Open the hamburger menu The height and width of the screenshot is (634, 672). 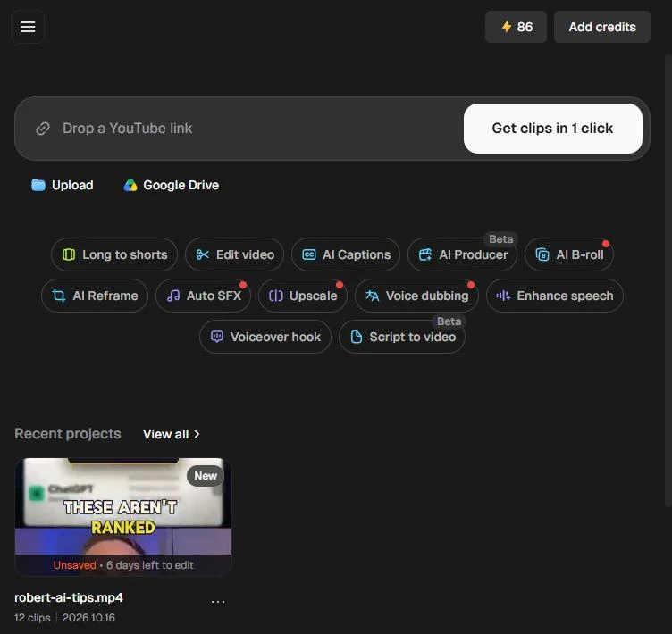tap(28, 27)
